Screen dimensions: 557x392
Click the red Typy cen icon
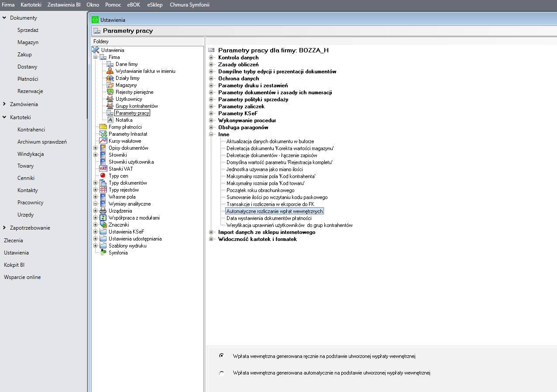tap(103, 176)
